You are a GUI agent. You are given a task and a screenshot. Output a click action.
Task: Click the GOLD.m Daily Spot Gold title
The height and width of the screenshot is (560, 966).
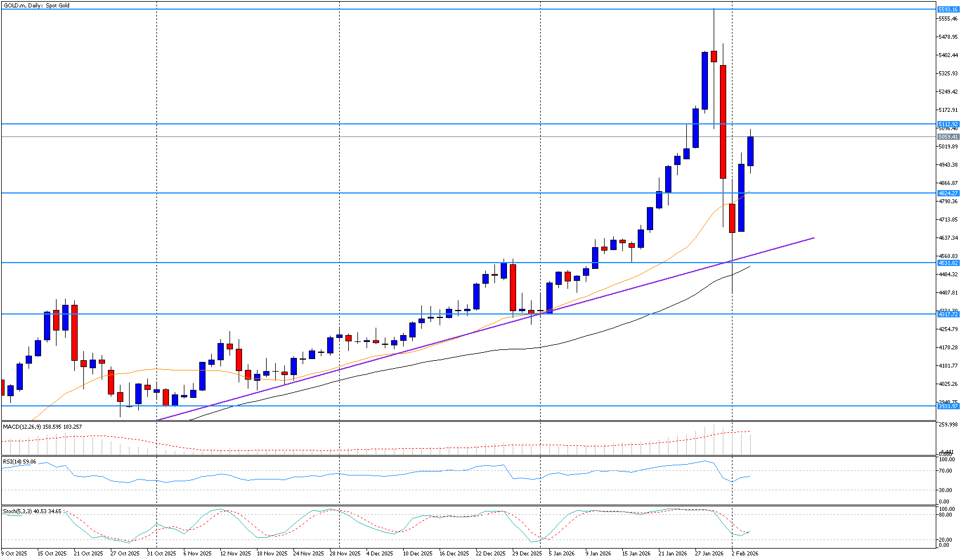[35, 5]
